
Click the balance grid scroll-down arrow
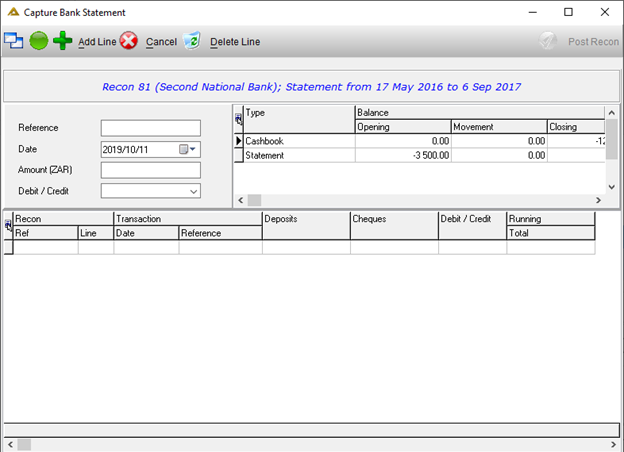[x=612, y=187]
